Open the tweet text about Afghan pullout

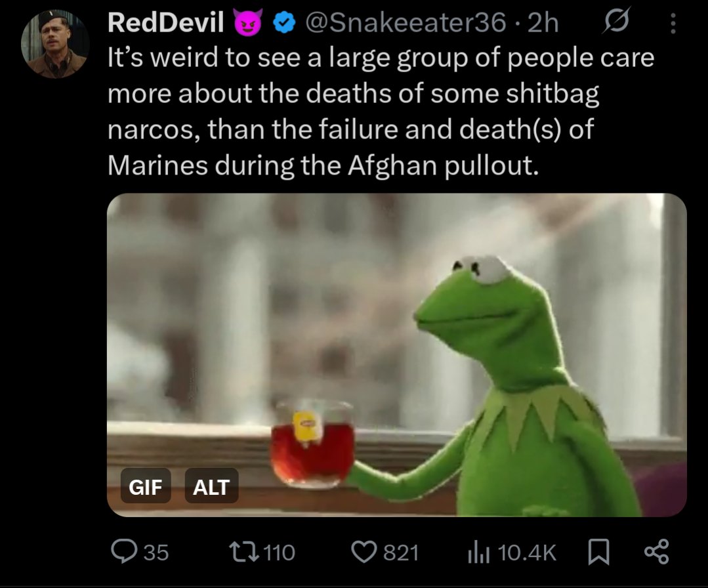381,112
